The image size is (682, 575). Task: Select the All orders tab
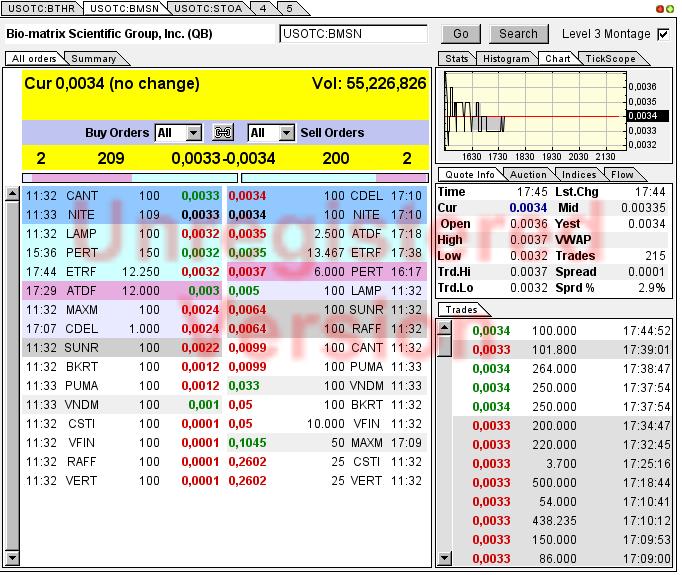point(34,58)
